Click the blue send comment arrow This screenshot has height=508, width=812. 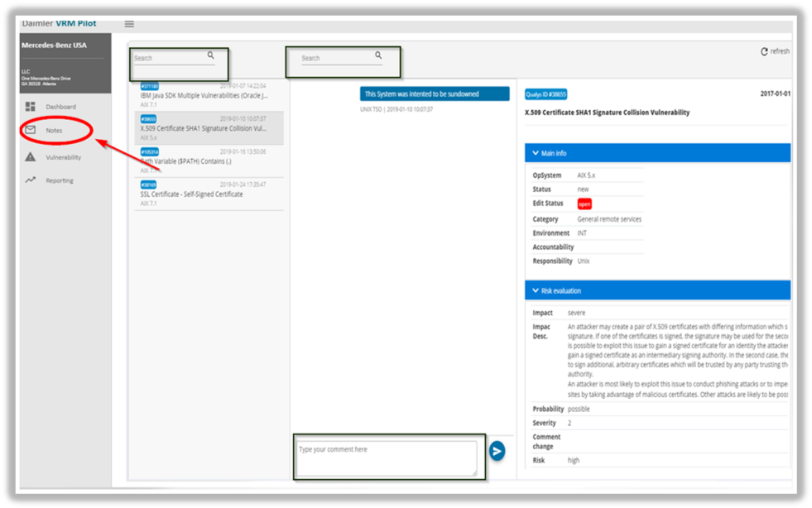coord(497,450)
